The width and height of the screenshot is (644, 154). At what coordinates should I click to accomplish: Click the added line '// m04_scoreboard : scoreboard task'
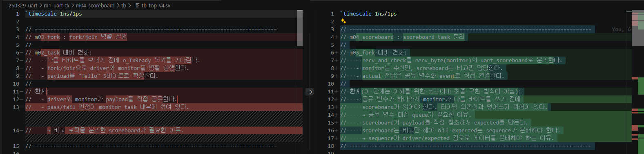tap(402, 37)
